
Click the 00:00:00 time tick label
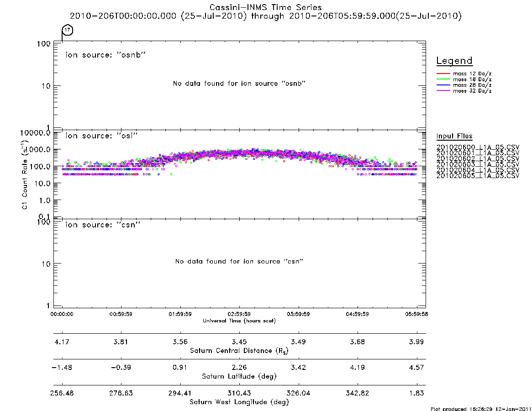tap(62, 314)
